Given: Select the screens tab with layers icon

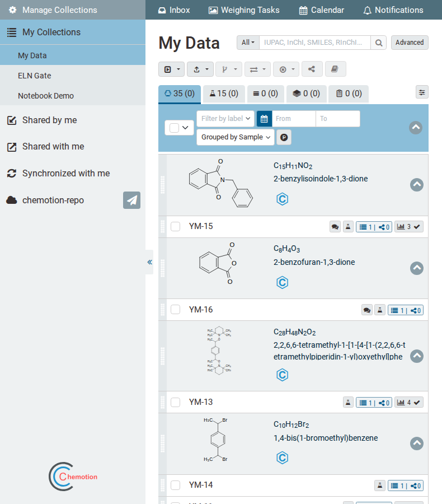Looking at the screenshot, I should 307,94.
